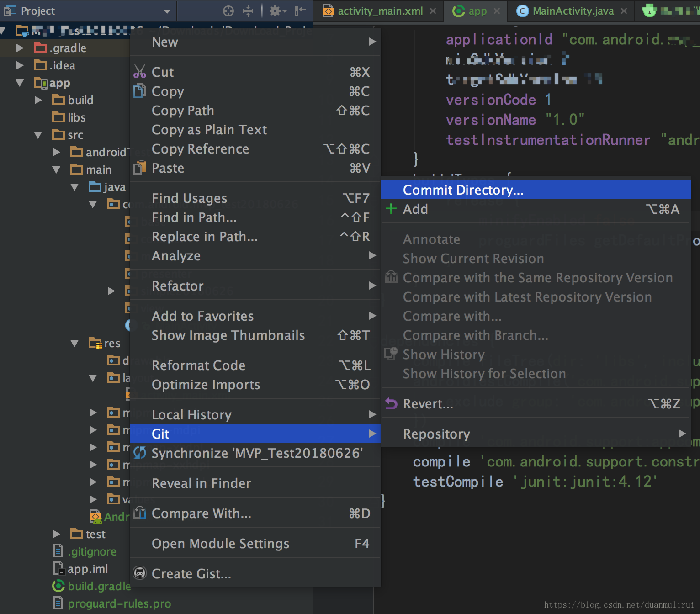This screenshot has width=700, height=614.
Task: Expand the .gradle folder
Action: pos(20,48)
